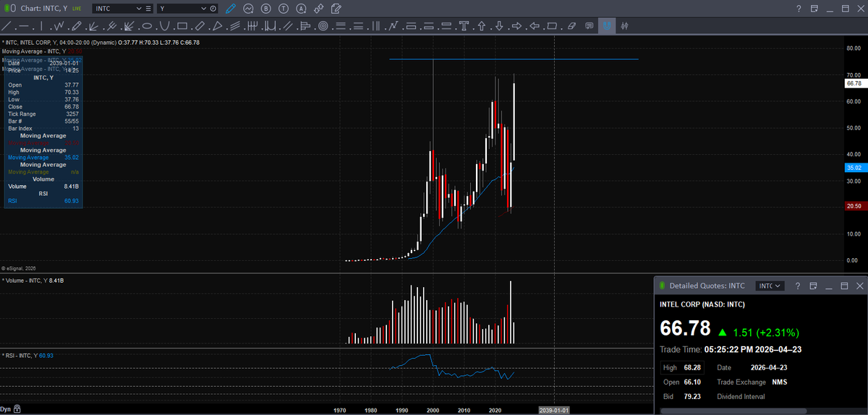
Task: Open the blue pencil drawing toolbar toggle
Action: pyautogui.click(x=231, y=9)
